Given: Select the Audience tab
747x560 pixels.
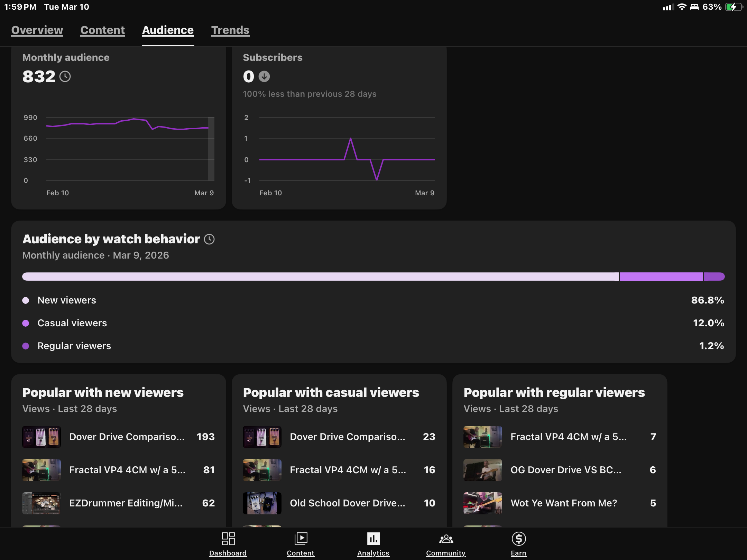Looking at the screenshot, I should (168, 30).
